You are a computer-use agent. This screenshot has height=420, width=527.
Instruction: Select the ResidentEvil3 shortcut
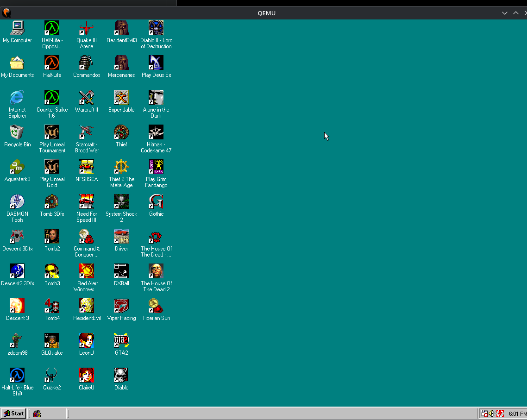tap(121, 28)
